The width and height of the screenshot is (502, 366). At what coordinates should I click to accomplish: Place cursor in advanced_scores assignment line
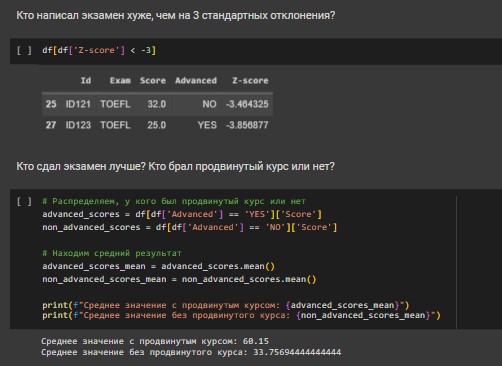pos(182,214)
